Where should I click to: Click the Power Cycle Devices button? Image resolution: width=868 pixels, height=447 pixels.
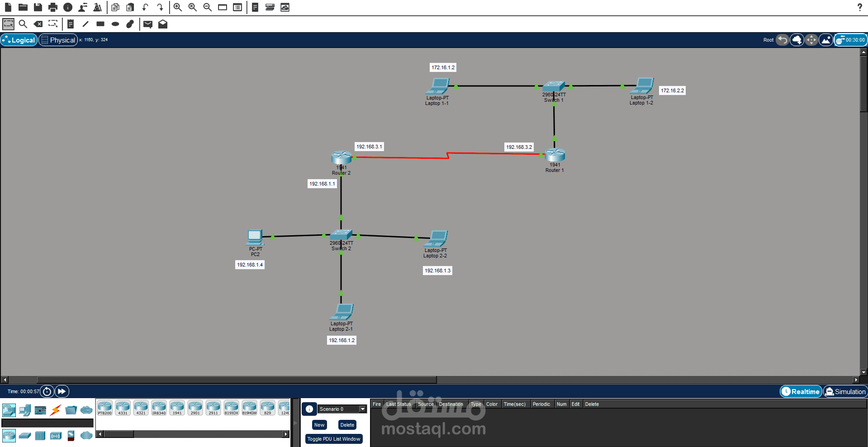coord(47,391)
